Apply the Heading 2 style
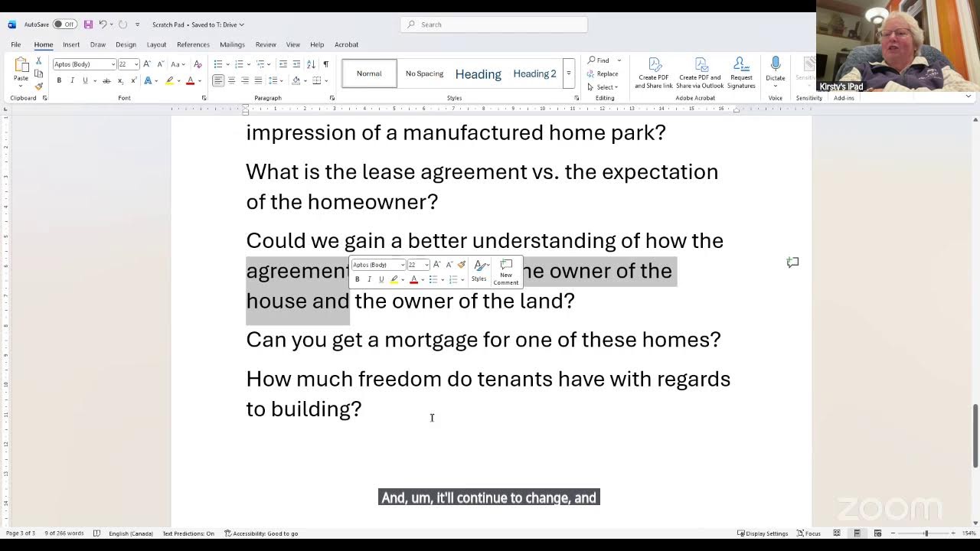980x551 pixels. 534,73
